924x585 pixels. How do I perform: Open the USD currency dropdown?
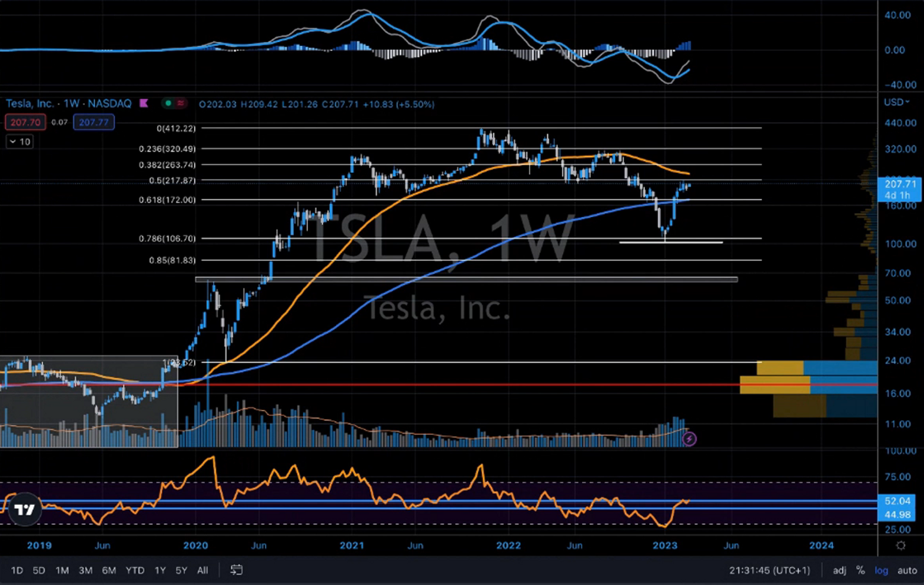point(896,102)
